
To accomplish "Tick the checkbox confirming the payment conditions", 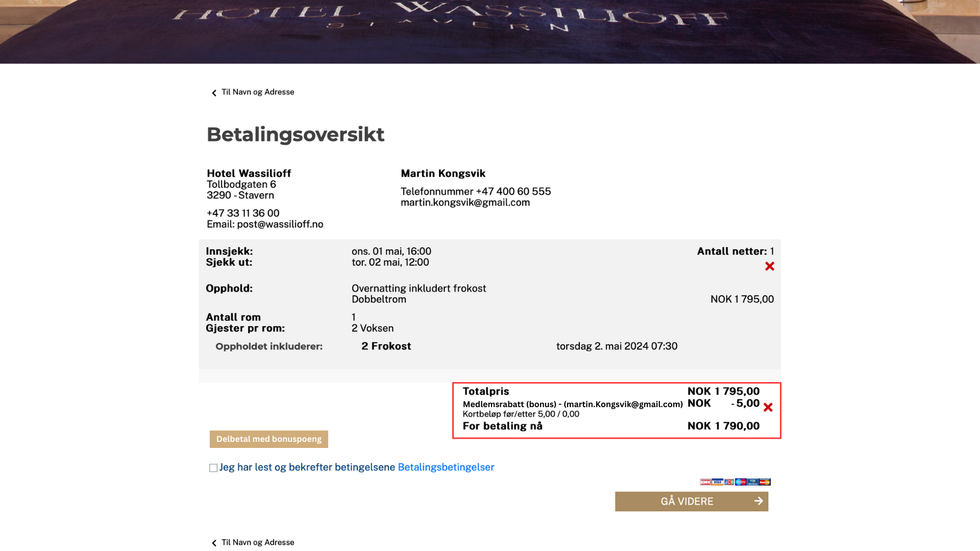I will [x=213, y=468].
